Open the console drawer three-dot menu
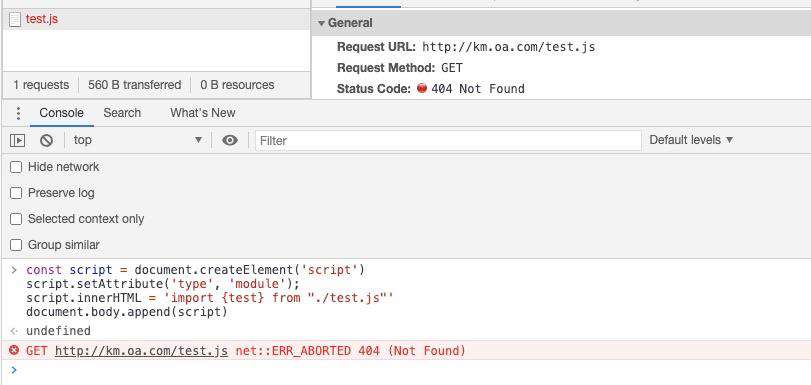The height and width of the screenshot is (385, 811). (19, 113)
